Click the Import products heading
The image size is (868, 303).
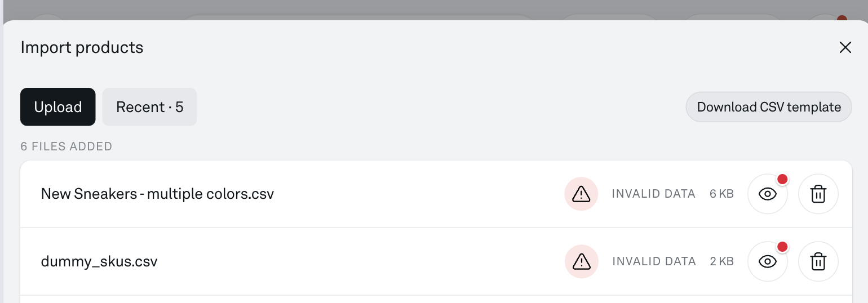(82, 47)
